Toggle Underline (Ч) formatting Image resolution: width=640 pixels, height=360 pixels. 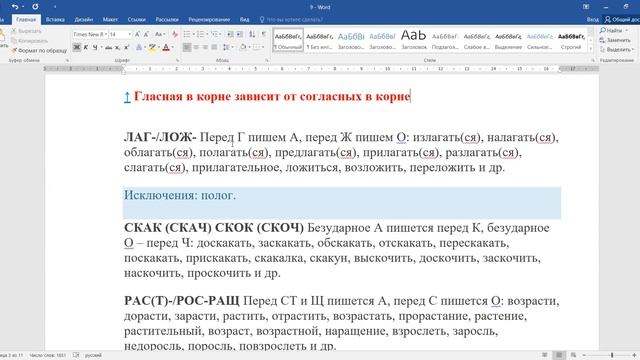click(x=95, y=47)
